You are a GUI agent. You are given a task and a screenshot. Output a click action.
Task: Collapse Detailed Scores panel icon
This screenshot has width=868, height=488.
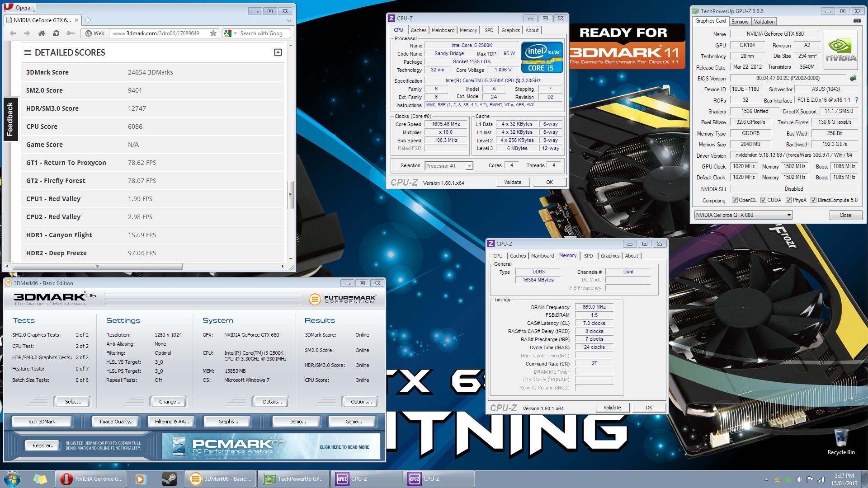tap(278, 52)
